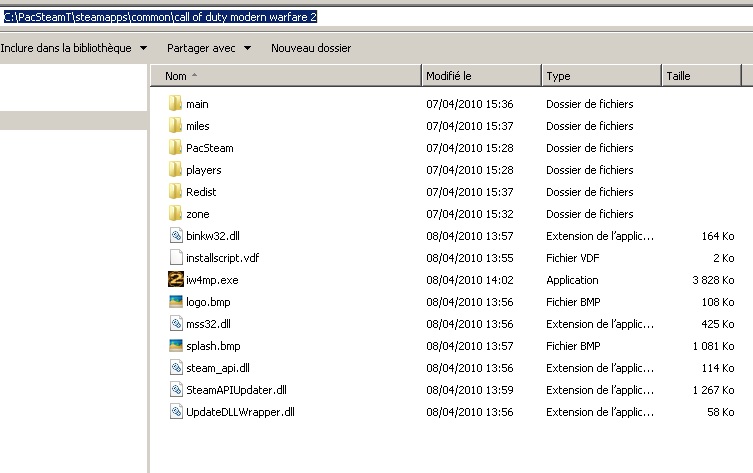Open the Partager avec dropdown arrow
753x473 pixels.
[247, 48]
